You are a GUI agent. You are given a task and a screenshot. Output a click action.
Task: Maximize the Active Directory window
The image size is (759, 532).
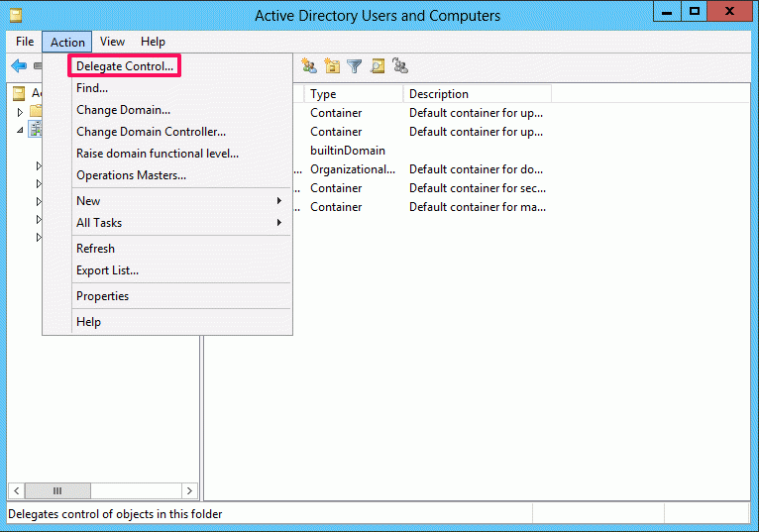(x=695, y=12)
